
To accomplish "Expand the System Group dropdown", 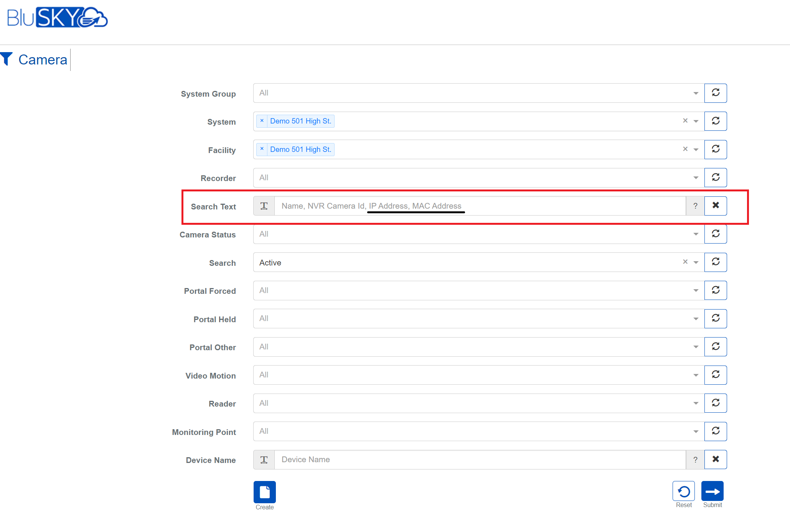I will coord(696,93).
